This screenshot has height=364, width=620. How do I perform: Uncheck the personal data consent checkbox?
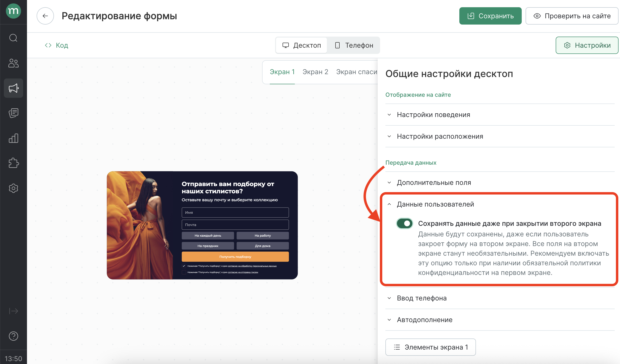[x=184, y=266]
